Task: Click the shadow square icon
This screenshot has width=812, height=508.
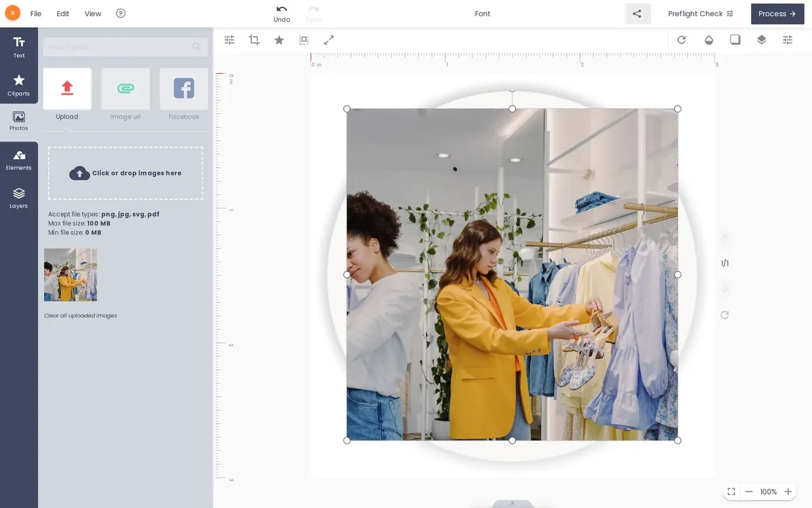Action: tap(735, 40)
